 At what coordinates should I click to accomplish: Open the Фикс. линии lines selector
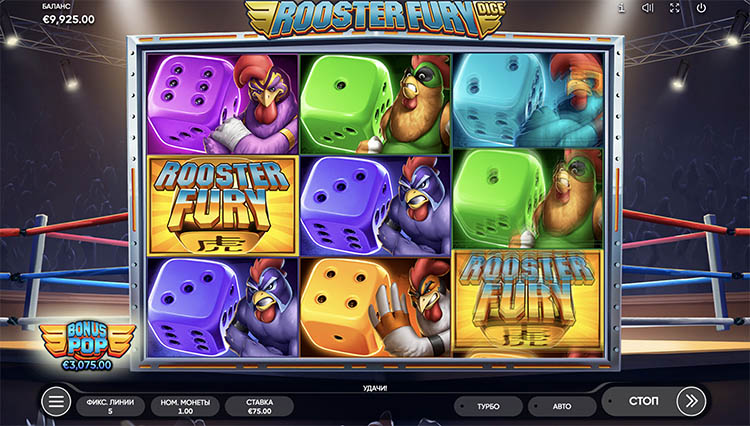tap(110, 406)
